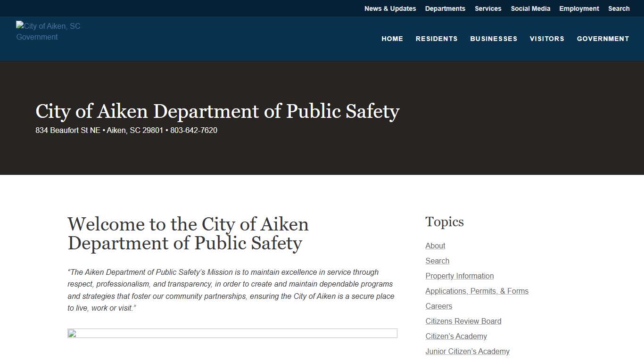Open the Employment page link
The width and height of the screenshot is (644, 362).
(x=579, y=8)
